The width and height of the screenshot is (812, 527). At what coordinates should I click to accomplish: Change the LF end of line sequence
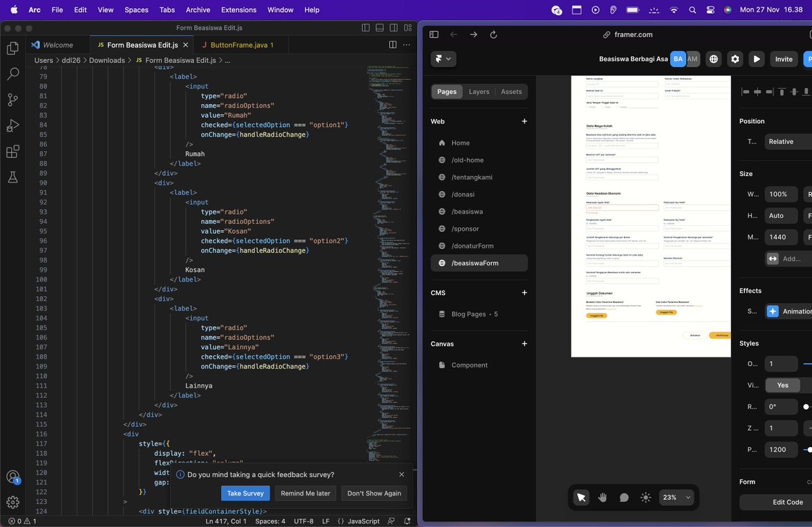click(x=325, y=521)
